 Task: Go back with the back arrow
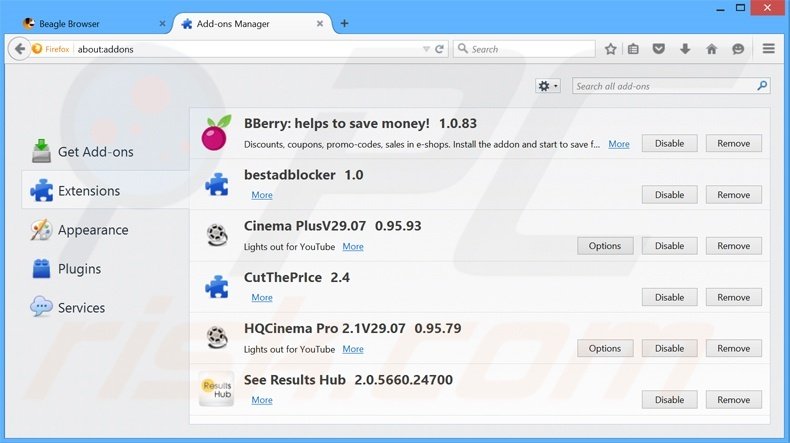tap(19, 49)
